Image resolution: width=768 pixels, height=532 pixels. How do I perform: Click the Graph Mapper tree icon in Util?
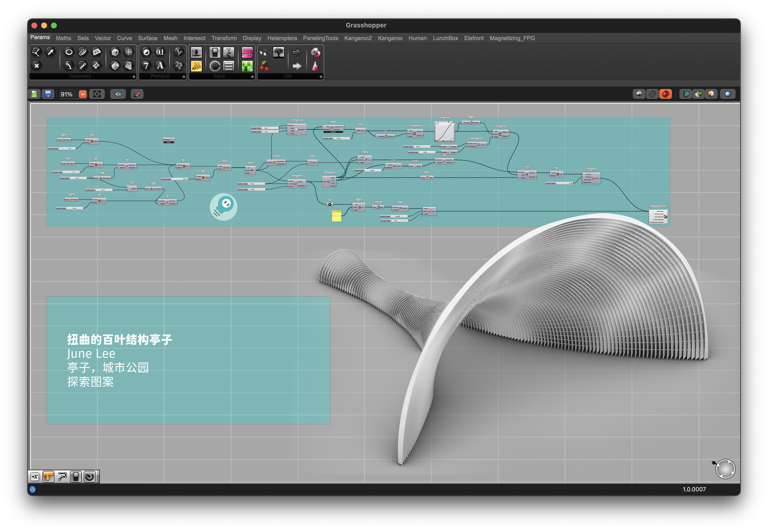point(278,52)
